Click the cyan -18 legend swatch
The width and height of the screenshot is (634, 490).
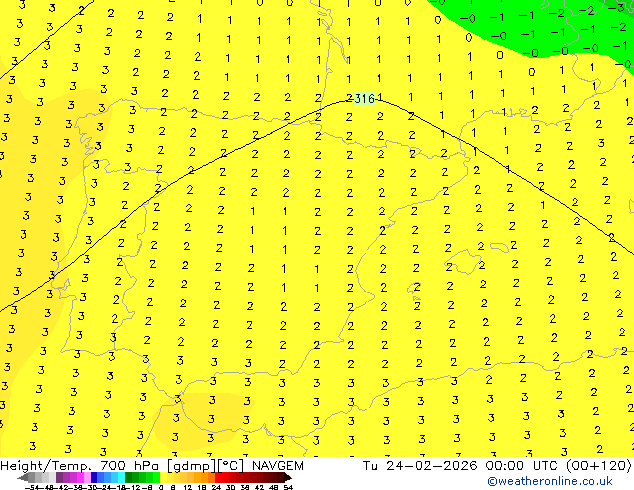(x=122, y=477)
